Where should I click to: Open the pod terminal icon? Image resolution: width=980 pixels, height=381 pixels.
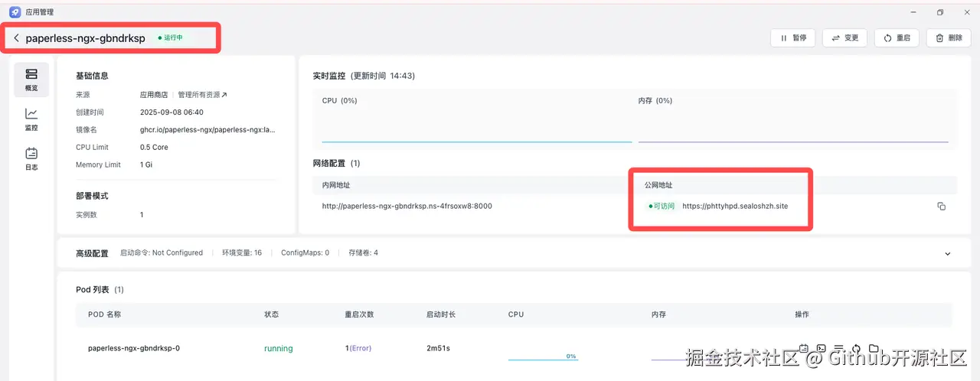[x=821, y=348]
